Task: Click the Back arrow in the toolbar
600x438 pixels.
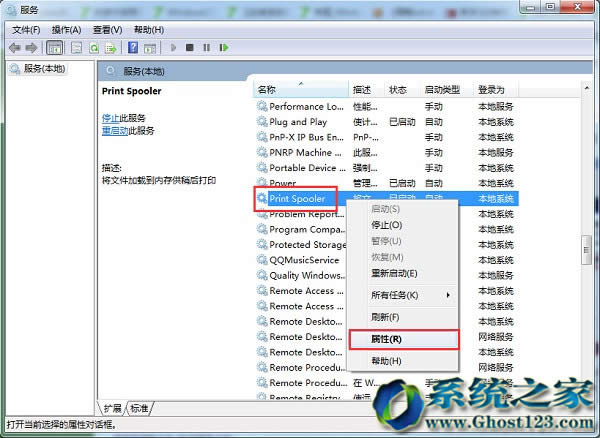Action: tap(15, 48)
